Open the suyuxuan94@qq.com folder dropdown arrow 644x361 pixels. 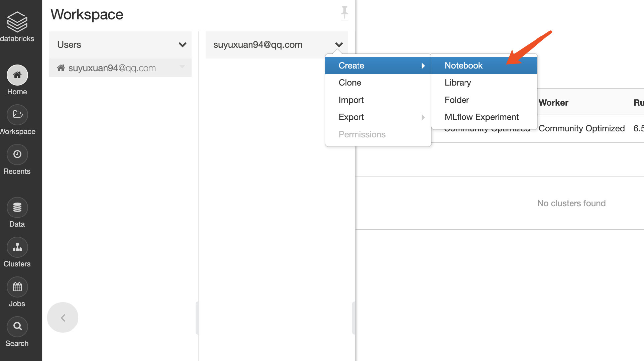pyautogui.click(x=339, y=45)
